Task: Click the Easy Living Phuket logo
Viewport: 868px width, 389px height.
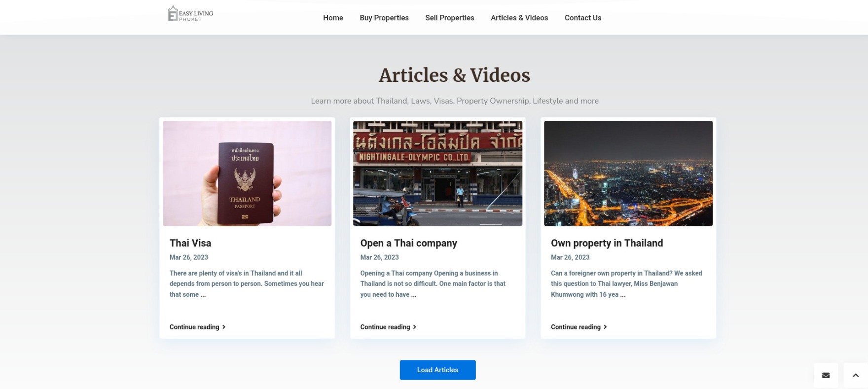Action: (x=190, y=14)
